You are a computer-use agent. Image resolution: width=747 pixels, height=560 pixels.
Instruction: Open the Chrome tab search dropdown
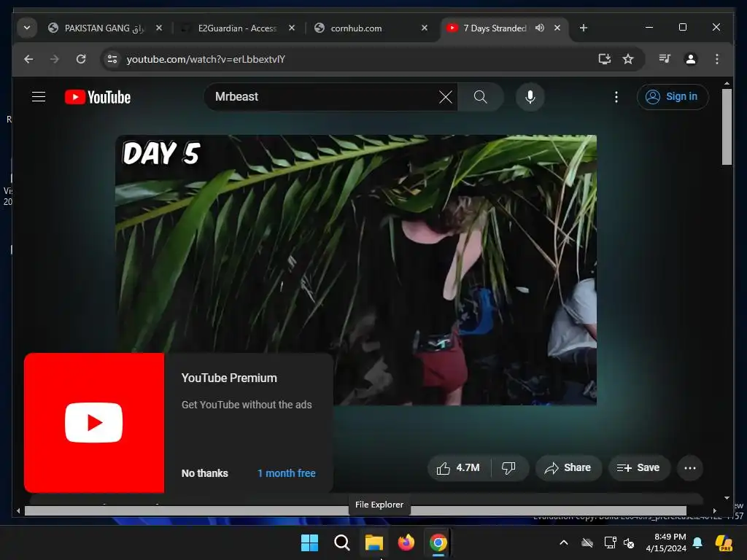tap(27, 28)
